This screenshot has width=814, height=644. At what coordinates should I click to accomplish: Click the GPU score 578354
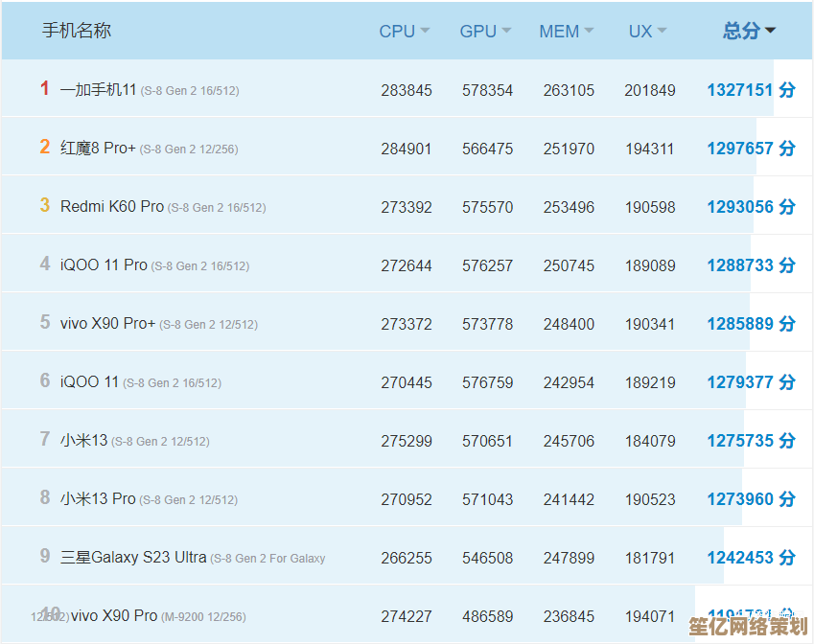[x=487, y=90]
